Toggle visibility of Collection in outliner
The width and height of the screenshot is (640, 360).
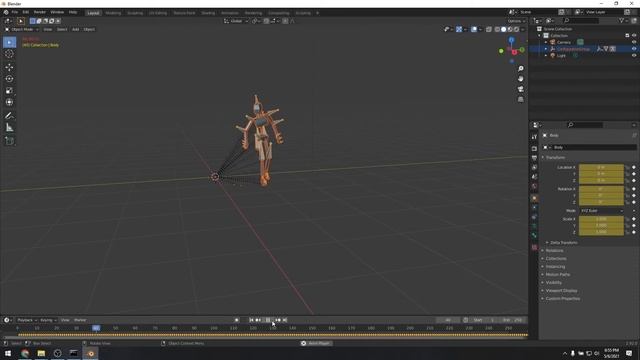634,36
